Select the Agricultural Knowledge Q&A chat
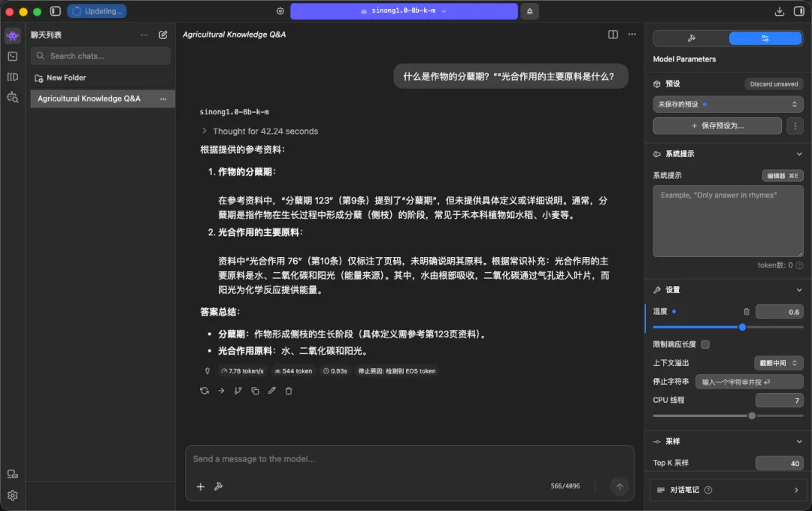Viewport: 812px width, 511px height. [x=102, y=98]
